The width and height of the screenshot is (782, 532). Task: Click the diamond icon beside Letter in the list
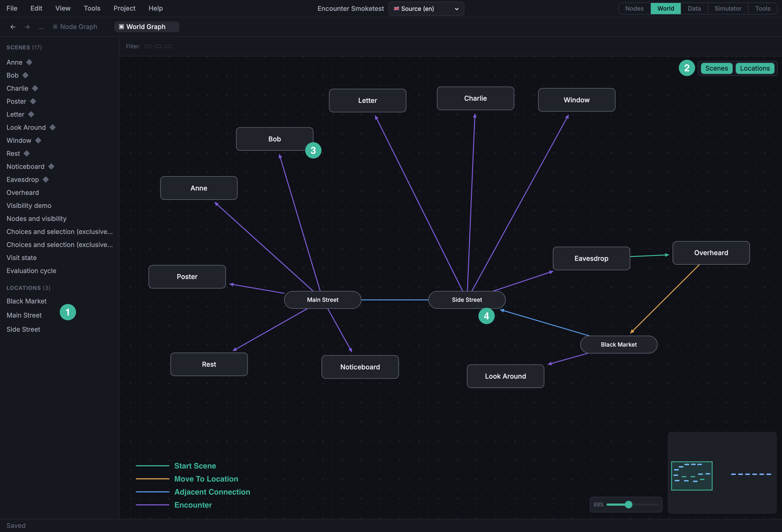tap(31, 114)
